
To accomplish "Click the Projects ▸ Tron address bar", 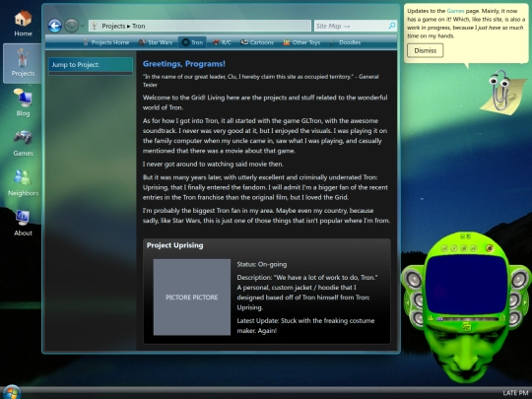I will [199, 26].
